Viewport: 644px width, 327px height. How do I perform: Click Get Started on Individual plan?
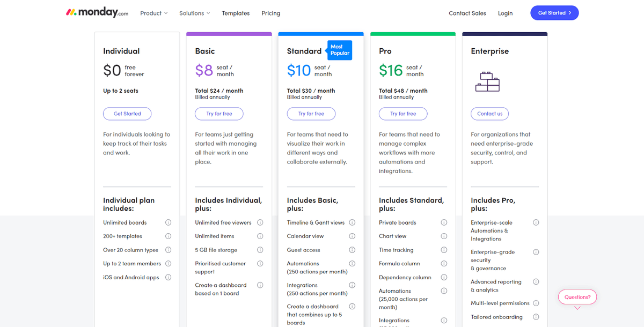click(127, 114)
